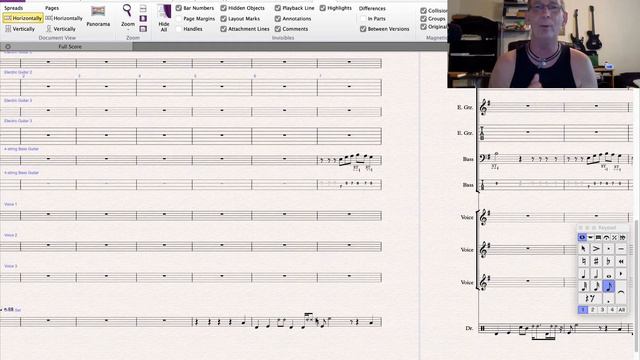Insert rest from the Keypad
Viewport: 640px width, 360px height.
tap(590, 299)
